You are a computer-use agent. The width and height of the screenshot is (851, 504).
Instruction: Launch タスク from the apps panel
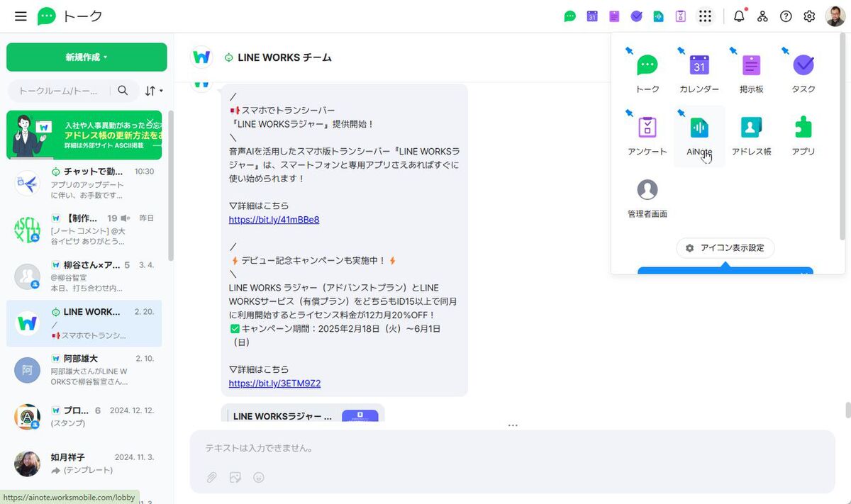[803, 74]
